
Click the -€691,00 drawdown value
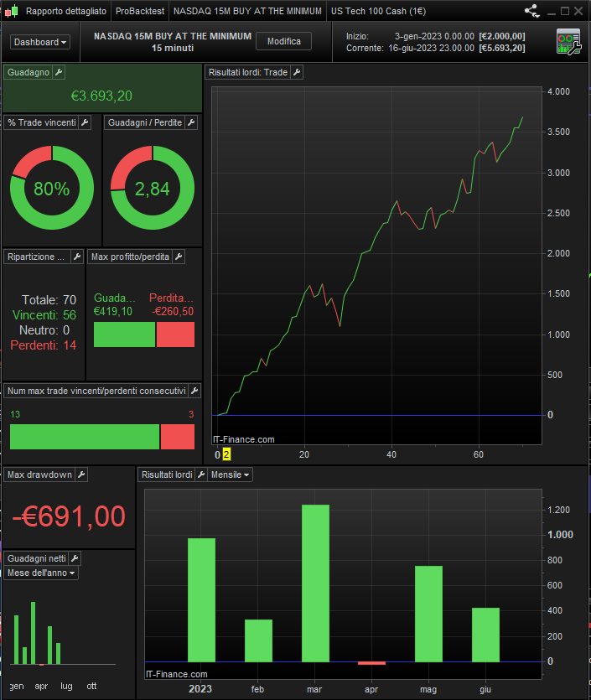pos(69,516)
